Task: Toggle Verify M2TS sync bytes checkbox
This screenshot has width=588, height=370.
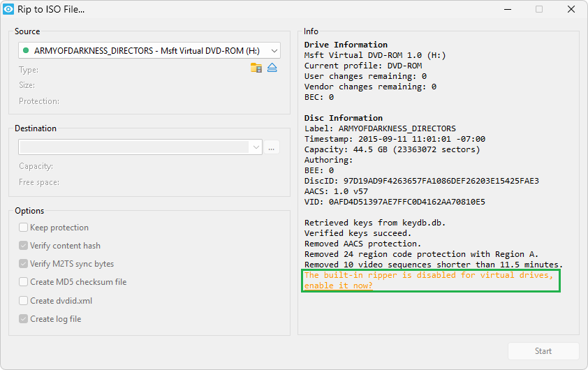Action: click(24, 264)
